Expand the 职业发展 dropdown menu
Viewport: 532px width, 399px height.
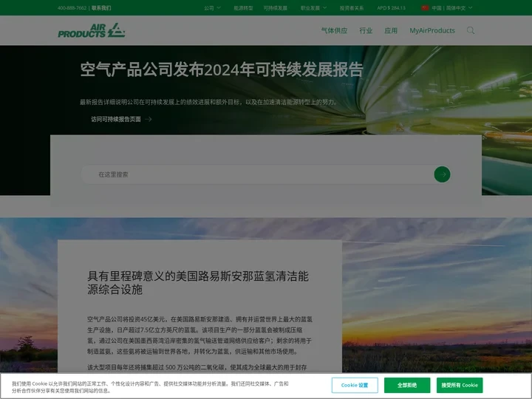[313, 8]
